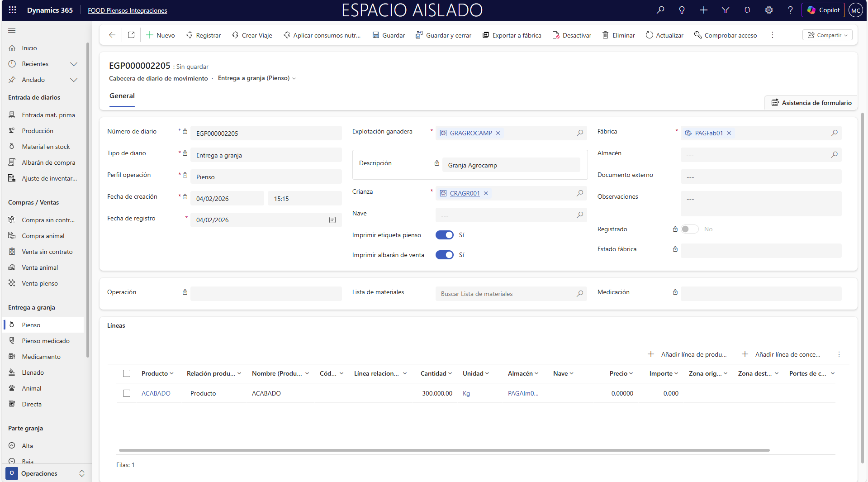
Task: Open the Compartir dropdown
Action: [827, 35]
